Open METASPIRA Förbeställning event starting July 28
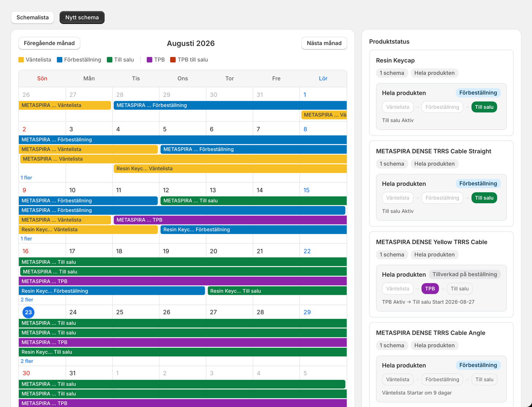 (x=230, y=105)
